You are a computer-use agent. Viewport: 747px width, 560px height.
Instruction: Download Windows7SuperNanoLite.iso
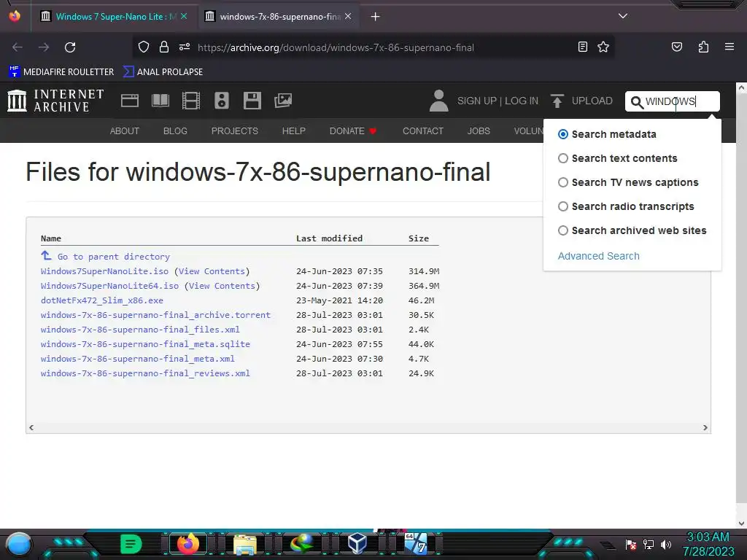(x=104, y=271)
